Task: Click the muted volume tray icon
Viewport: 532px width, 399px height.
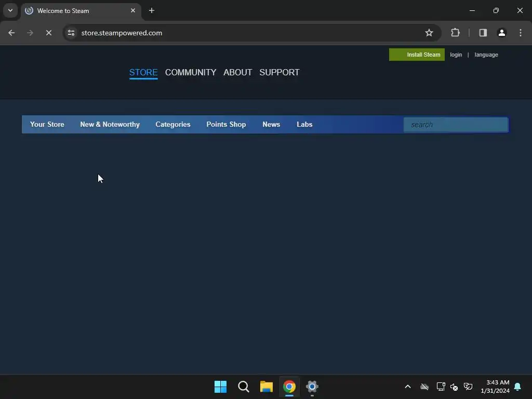Action: tap(454, 387)
